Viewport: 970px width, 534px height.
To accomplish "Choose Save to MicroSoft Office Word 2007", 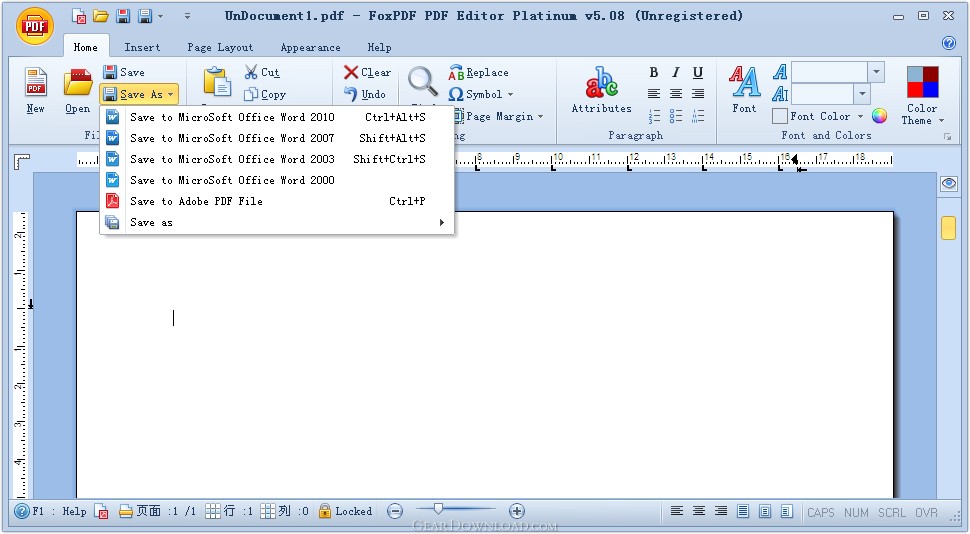I will pos(277,138).
